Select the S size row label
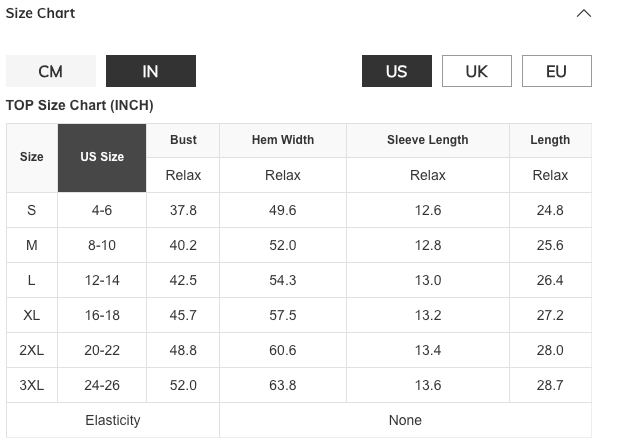 [x=32, y=210]
